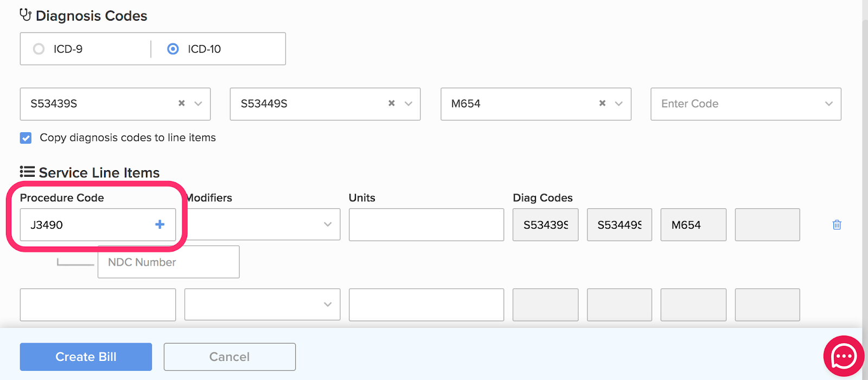This screenshot has width=868, height=380.
Task: Open the chat support bubble icon
Action: [844, 356]
